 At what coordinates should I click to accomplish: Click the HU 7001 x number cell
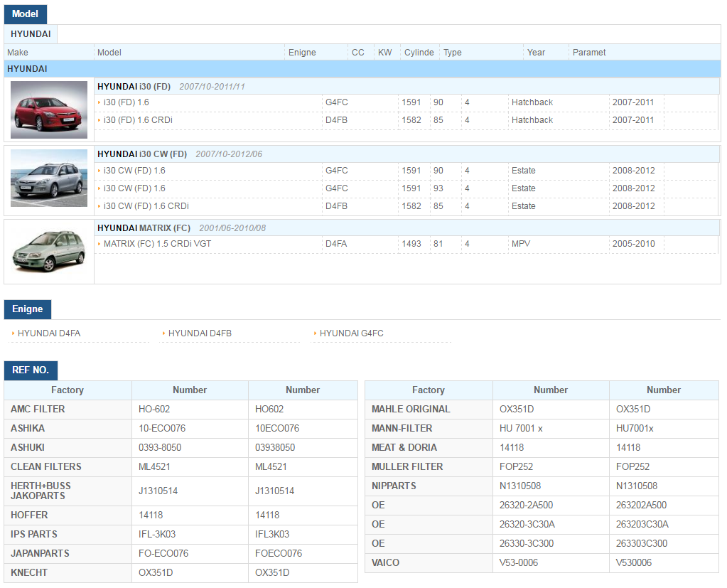coord(551,429)
